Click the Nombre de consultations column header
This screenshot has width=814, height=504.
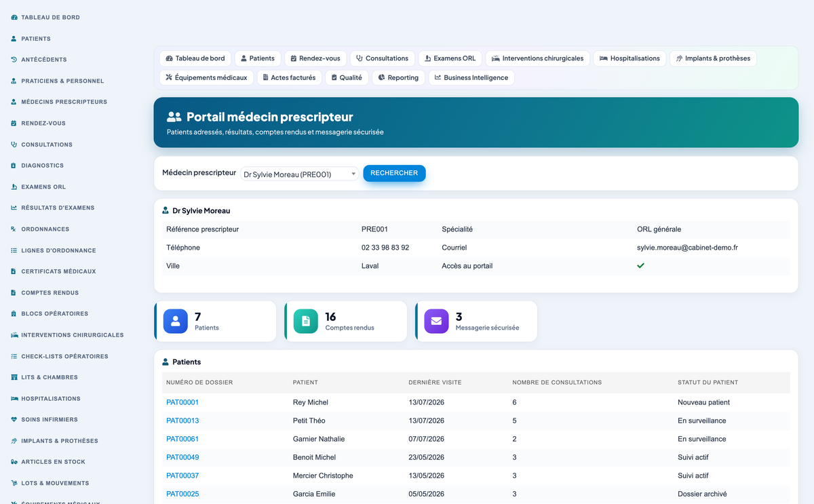pyautogui.click(x=557, y=383)
